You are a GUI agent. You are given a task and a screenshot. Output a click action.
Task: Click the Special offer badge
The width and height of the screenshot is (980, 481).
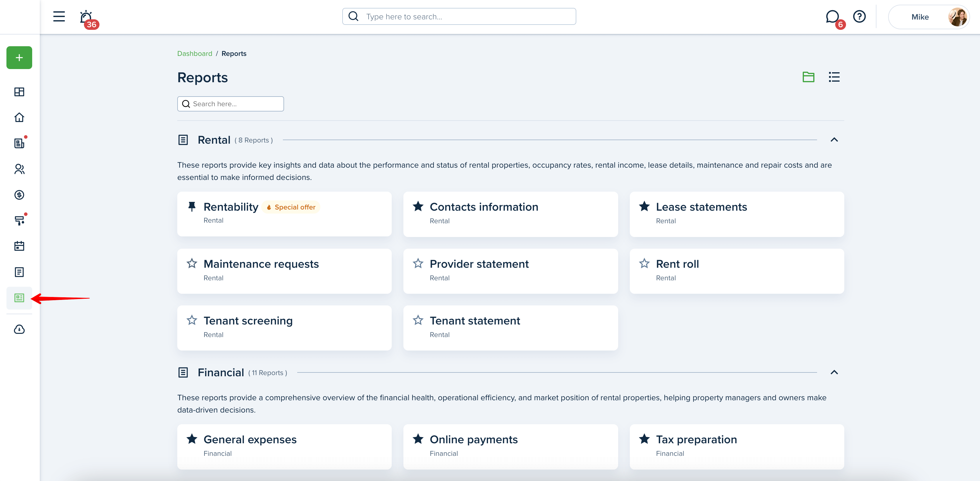[x=291, y=207]
